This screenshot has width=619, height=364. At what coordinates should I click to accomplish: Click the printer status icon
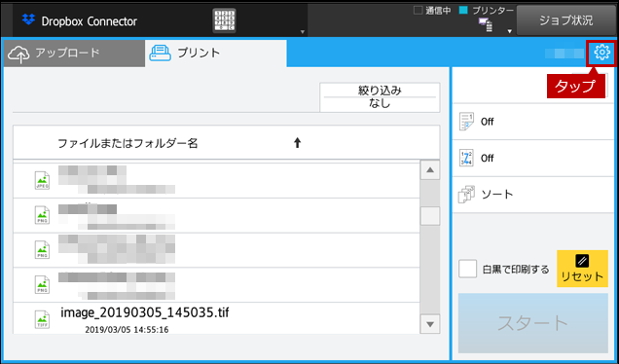tap(486, 25)
